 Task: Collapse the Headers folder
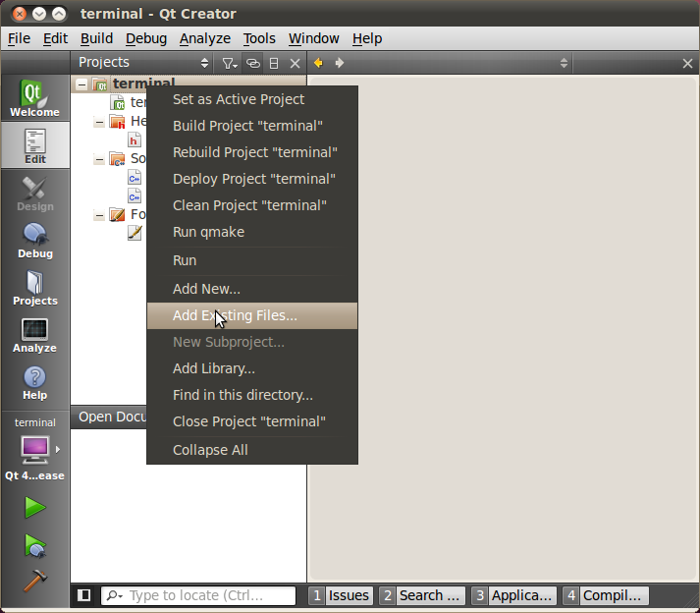[99, 122]
